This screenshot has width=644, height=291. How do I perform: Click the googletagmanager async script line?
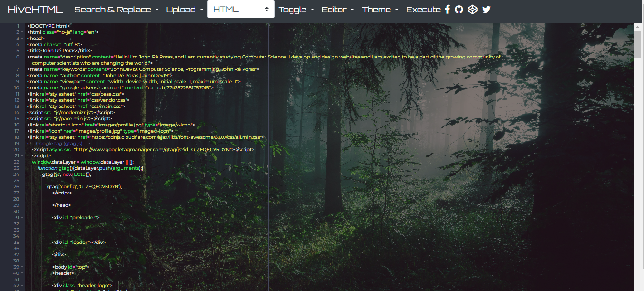click(143, 149)
